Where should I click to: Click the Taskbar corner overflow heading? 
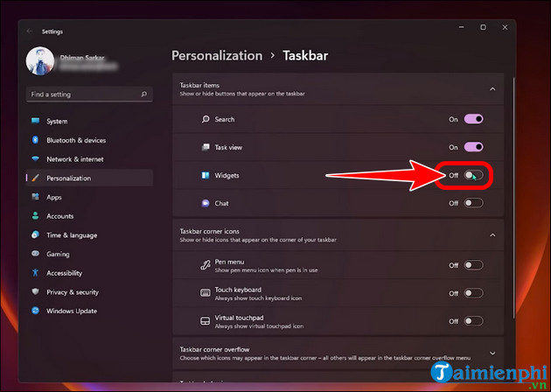(214, 349)
